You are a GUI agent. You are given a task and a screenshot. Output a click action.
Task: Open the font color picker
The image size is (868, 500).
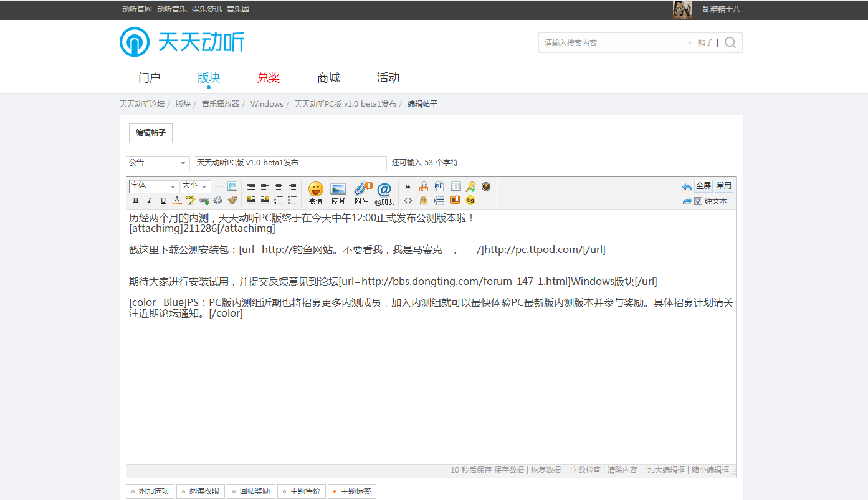click(177, 200)
